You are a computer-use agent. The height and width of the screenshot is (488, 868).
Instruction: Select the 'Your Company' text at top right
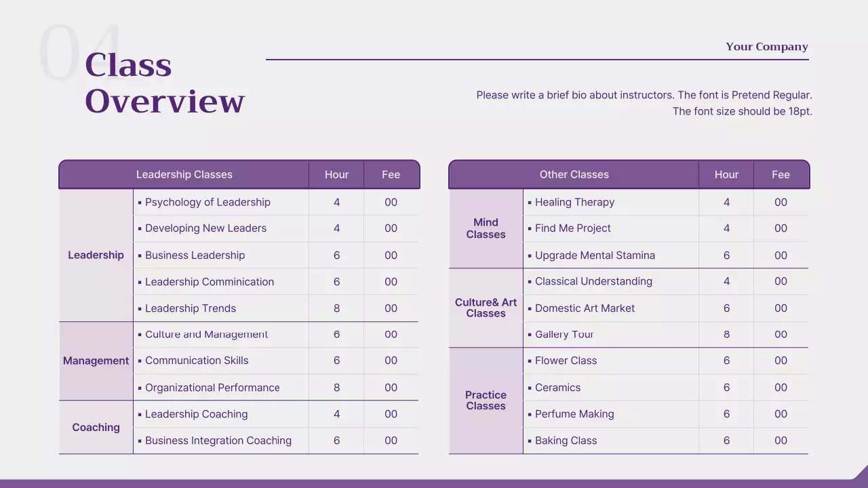(766, 47)
